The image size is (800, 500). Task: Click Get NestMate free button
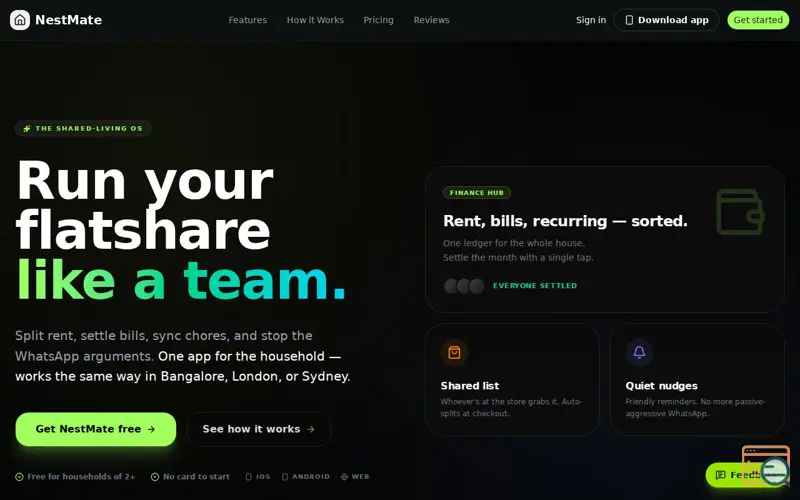click(x=96, y=429)
